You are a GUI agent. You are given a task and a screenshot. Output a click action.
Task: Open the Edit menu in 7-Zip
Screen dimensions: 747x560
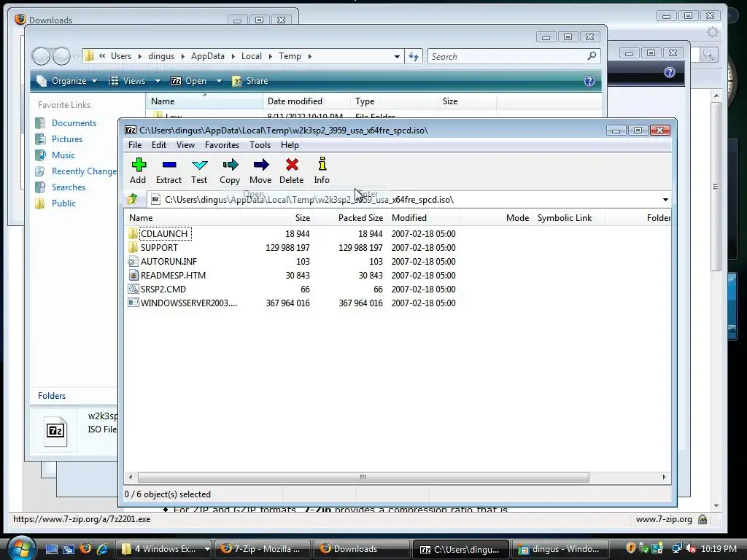tap(159, 145)
